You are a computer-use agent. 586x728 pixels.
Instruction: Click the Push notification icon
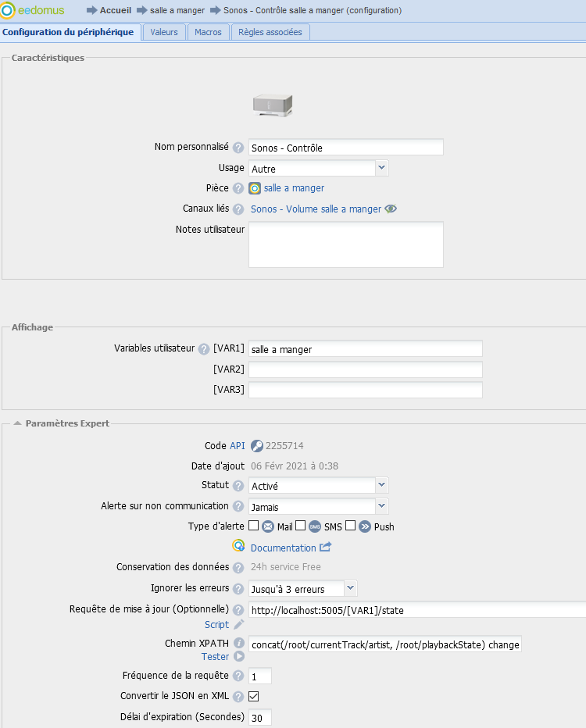pyautogui.click(x=365, y=526)
